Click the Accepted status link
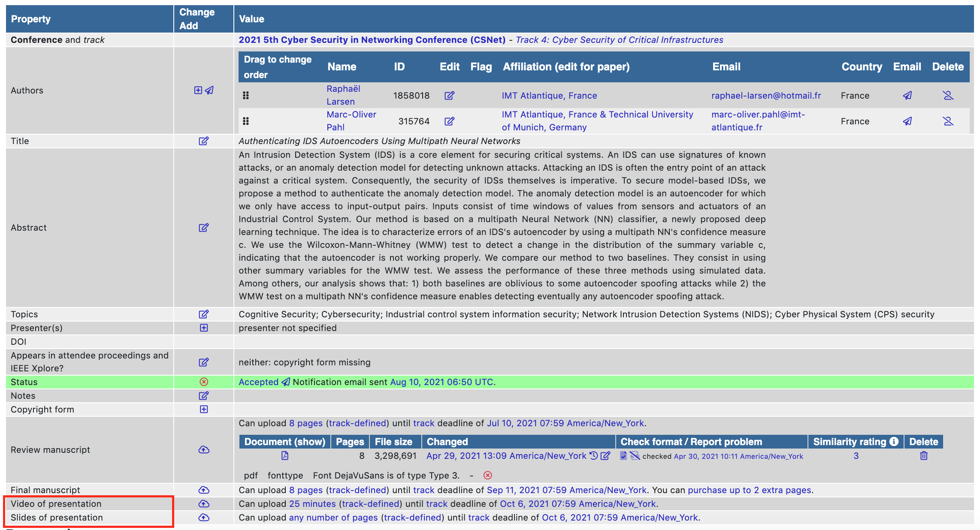980x530 pixels. pos(258,382)
